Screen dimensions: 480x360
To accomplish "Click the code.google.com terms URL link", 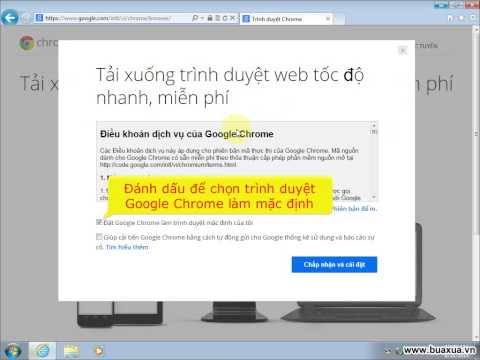I will (168, 165).
